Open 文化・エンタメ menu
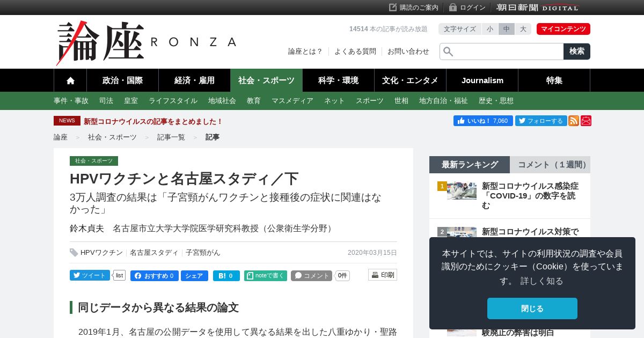Screen dimensions: 644x338 [410, 80]
